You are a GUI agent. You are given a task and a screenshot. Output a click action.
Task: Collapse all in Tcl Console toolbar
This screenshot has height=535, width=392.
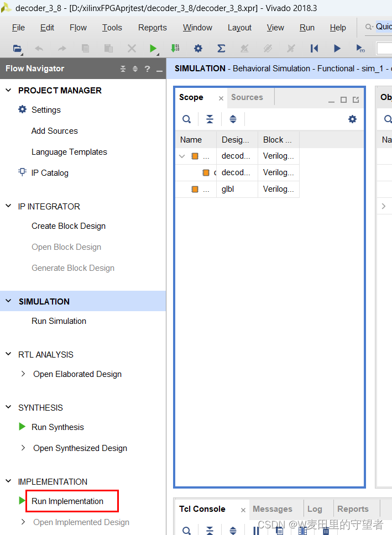click(x=210, y=531)
